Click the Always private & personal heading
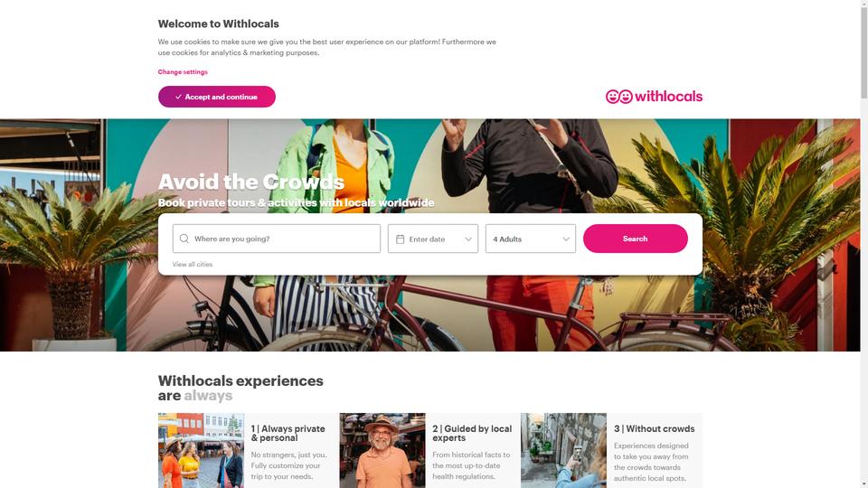 pos(288,433)
